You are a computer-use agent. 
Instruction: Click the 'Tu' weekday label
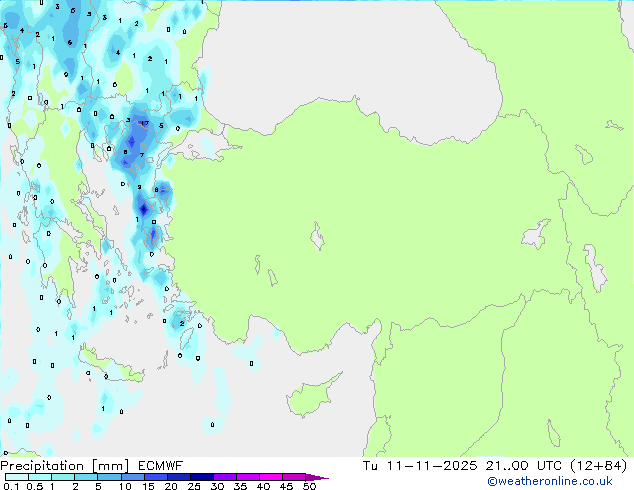[x=370, y=466]
